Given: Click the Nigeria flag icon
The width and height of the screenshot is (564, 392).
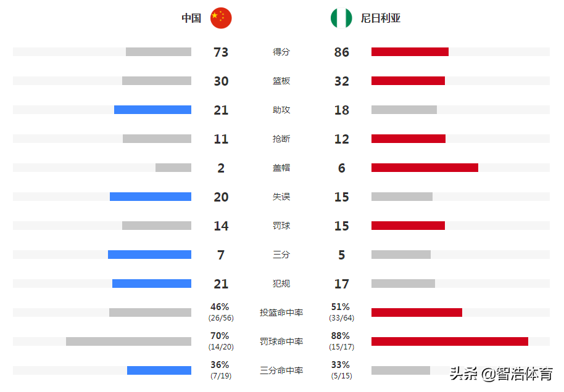Looking at the screenshot, I should click(341, 18).
